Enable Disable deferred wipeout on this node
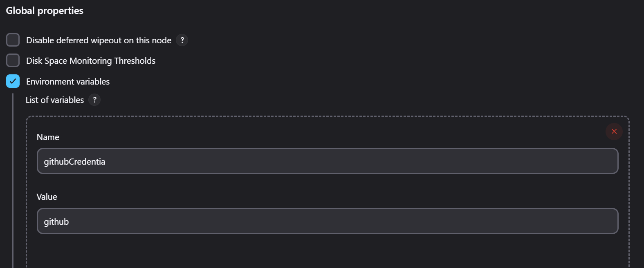The width and height of the screenshot is (644, 268). 13,40
